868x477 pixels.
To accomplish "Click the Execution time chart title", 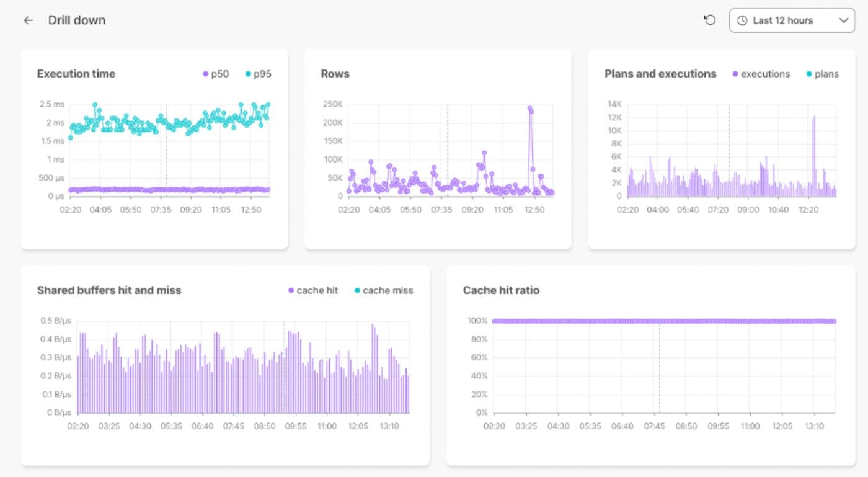I will click(76, 73).
